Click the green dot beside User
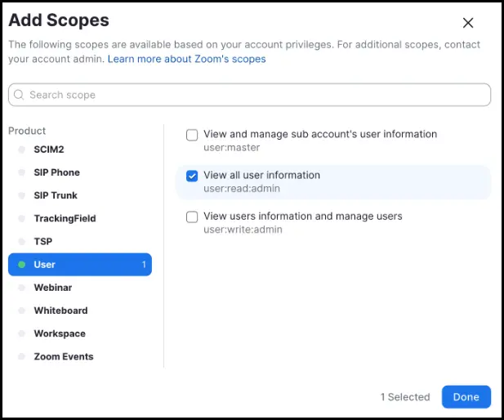The height and width of the screenshot is (420, 504). point(22,265)
